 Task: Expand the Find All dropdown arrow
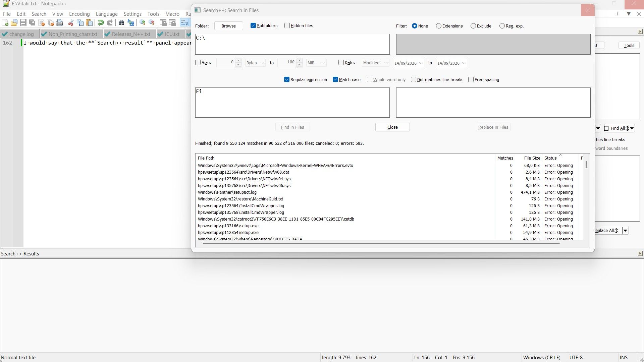click(x=632, y=128)
